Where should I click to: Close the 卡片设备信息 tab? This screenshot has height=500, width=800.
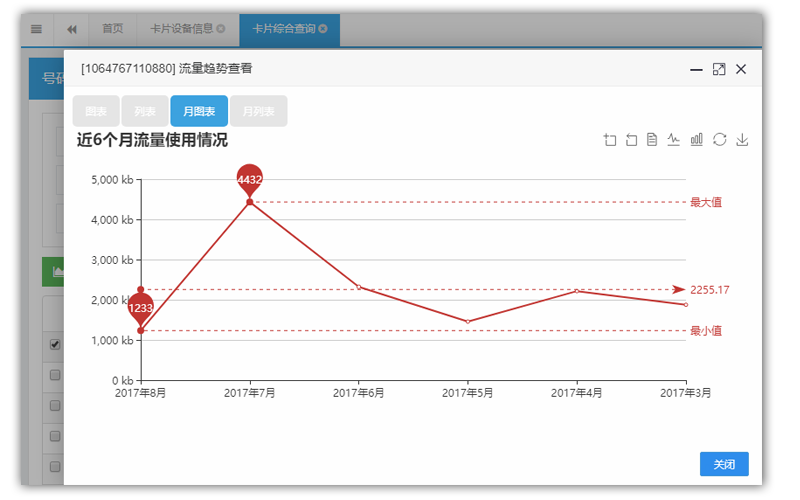tap(221, 29)
